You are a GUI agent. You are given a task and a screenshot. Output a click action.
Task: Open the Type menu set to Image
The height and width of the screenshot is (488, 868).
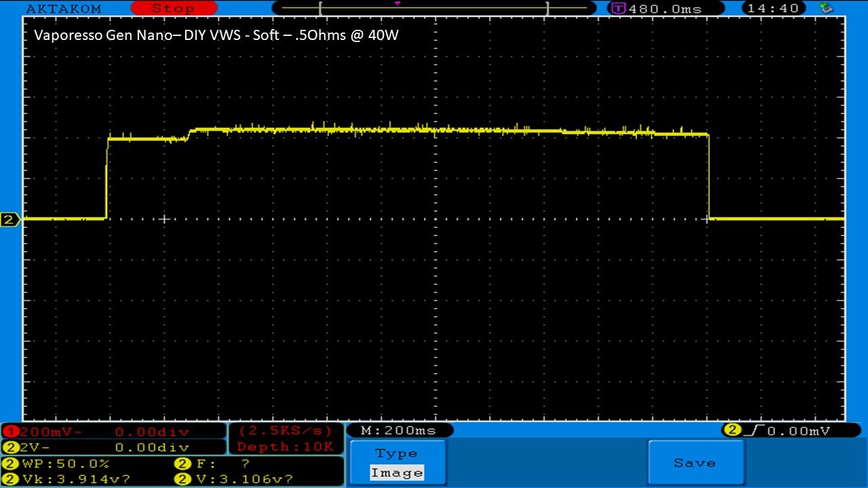(x=397, y=463)
